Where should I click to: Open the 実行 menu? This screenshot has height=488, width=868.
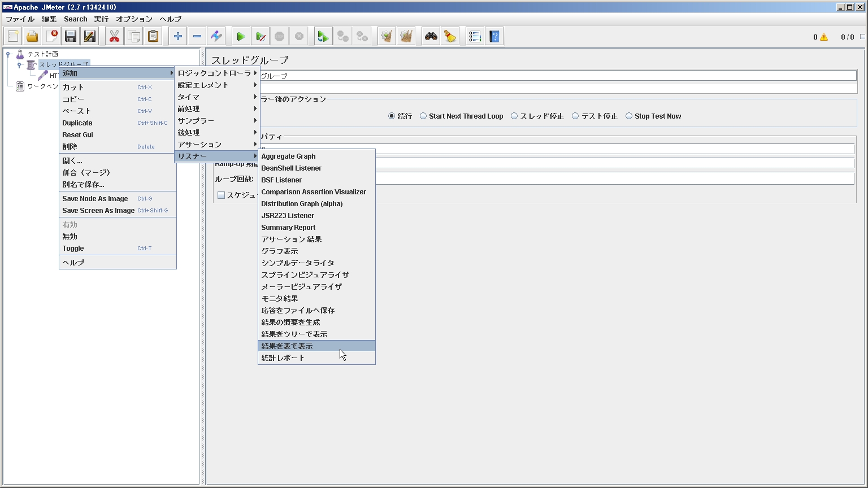[x=101, y=19]
